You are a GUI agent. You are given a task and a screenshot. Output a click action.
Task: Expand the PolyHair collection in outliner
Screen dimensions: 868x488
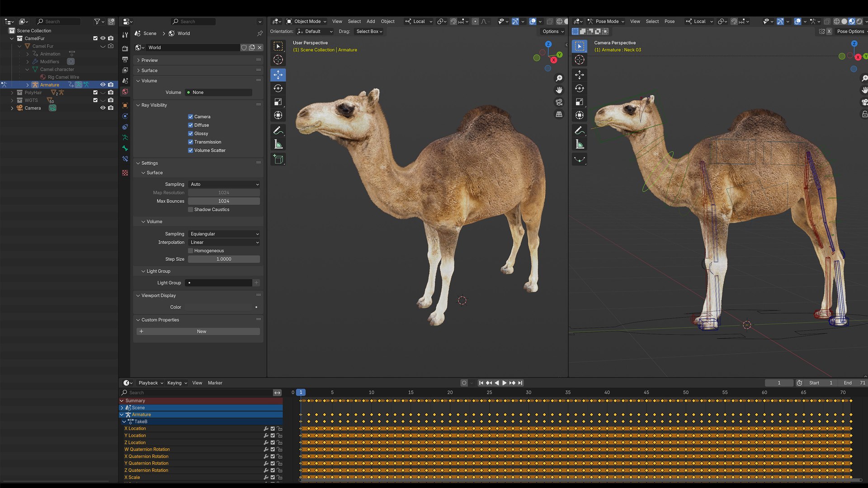point(12,93)
